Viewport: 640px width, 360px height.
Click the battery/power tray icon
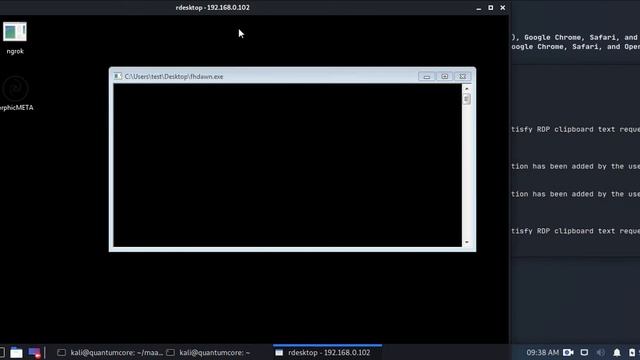(632, 352)
